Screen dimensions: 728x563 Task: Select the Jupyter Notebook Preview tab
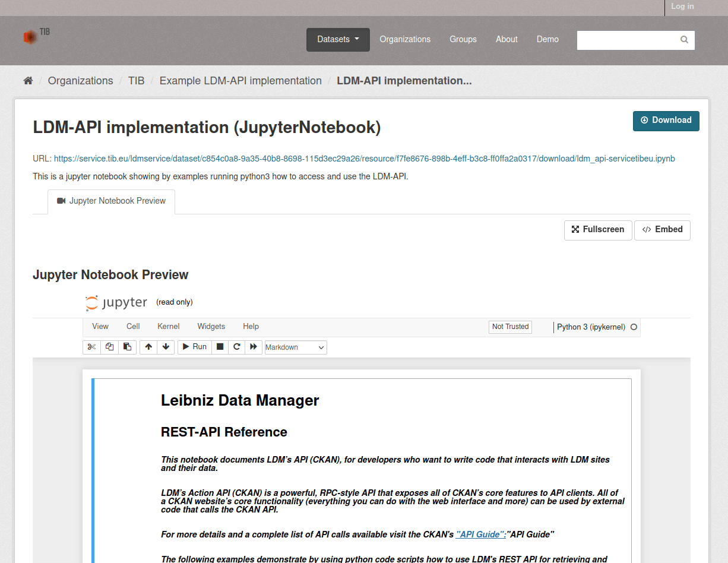(111, 201)
